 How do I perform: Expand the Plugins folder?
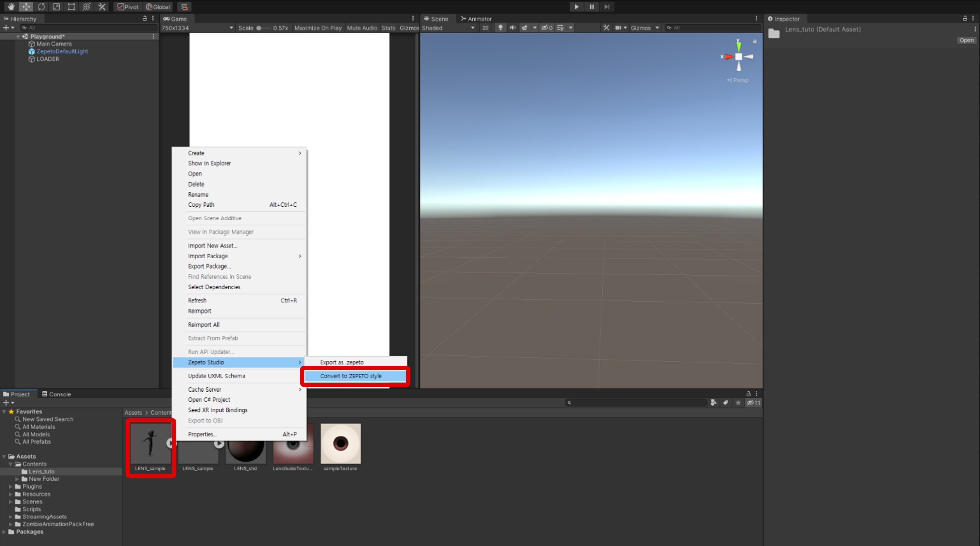click(11, 486)
